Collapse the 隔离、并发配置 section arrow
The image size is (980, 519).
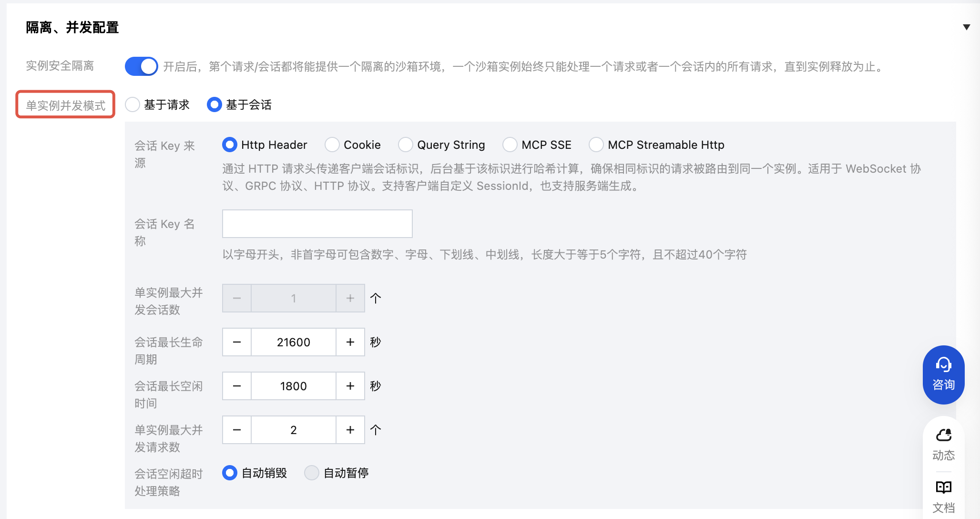[966, 27]
